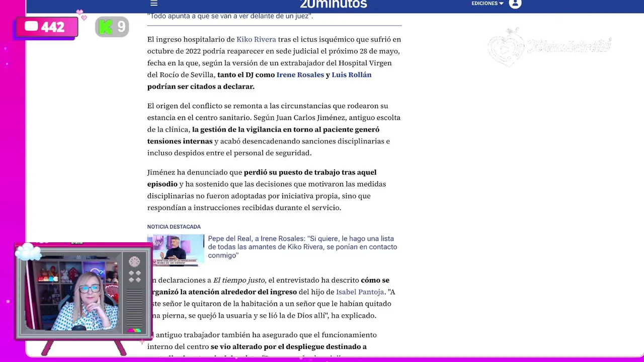Click the quote link about a judge
This screenshot has width=644, height=362.
click(230, 16)
